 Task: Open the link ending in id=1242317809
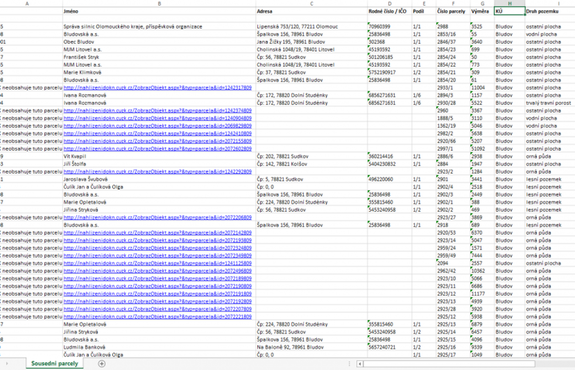coord(158,88)
